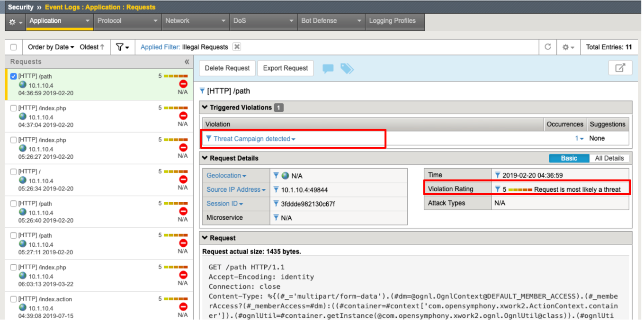This screenshot has height=323, width=644.
Task: Click the filter icon beside Geolocation value N/A
Action: 276,176
